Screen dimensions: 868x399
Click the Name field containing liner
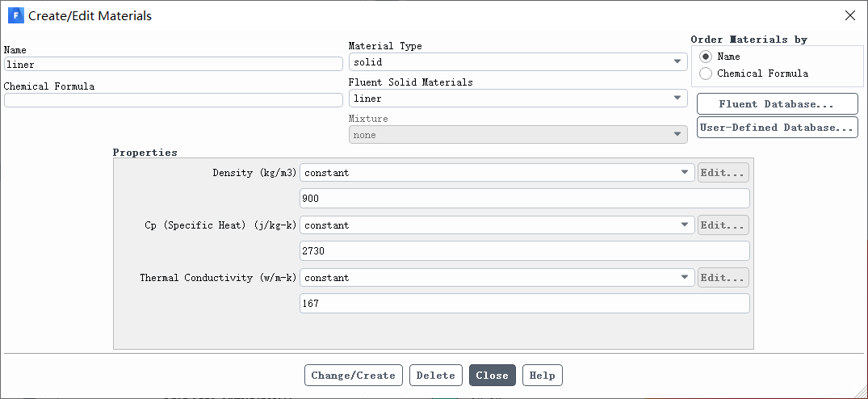(x=174, y=64)
